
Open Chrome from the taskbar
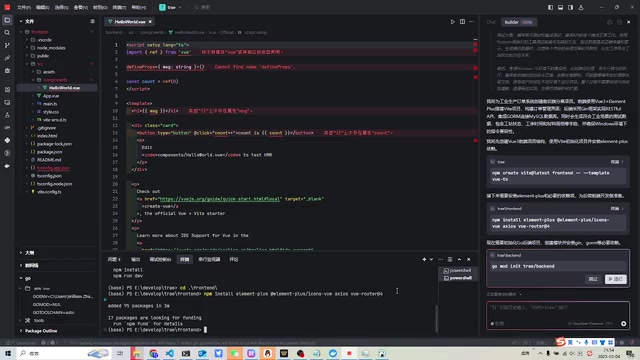pos(153,353)
